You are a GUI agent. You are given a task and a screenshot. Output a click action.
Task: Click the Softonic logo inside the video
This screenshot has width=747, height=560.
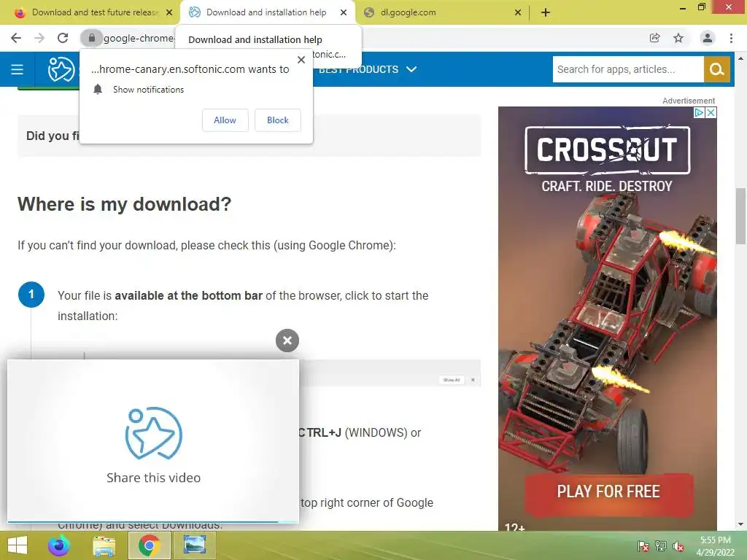(153, 433)
